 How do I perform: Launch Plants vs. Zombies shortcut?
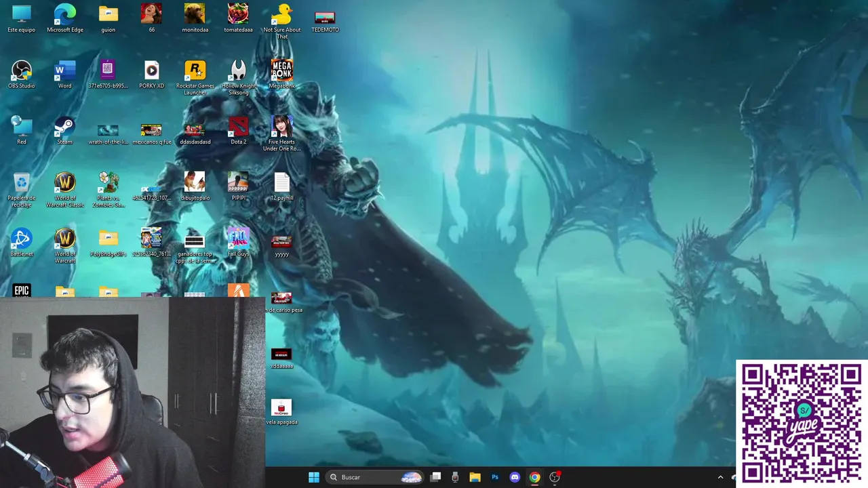coord(108,190)
